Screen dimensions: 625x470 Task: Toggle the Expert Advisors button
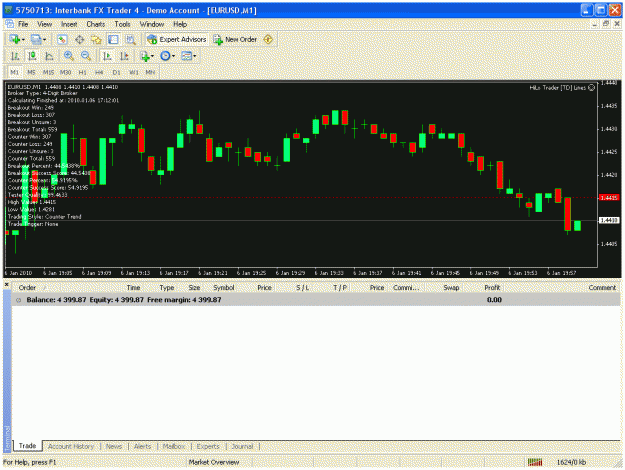coord(177,39)
